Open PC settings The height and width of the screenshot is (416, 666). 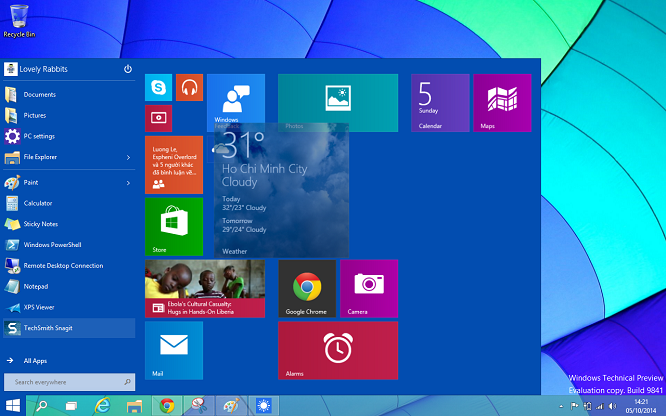pyautogui.click(x=69, y=136)
